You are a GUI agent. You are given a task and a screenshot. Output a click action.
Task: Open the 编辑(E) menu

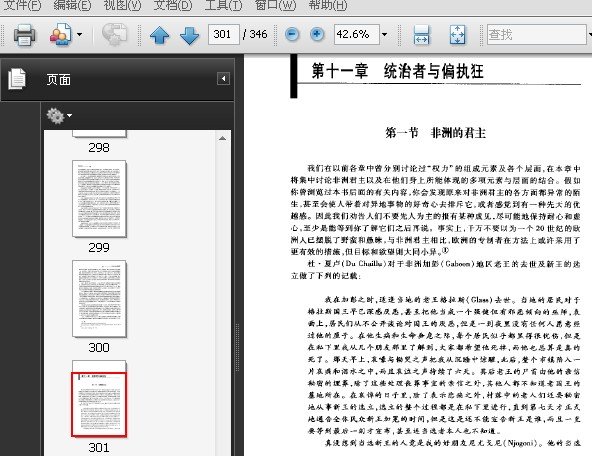click(72, 5)
